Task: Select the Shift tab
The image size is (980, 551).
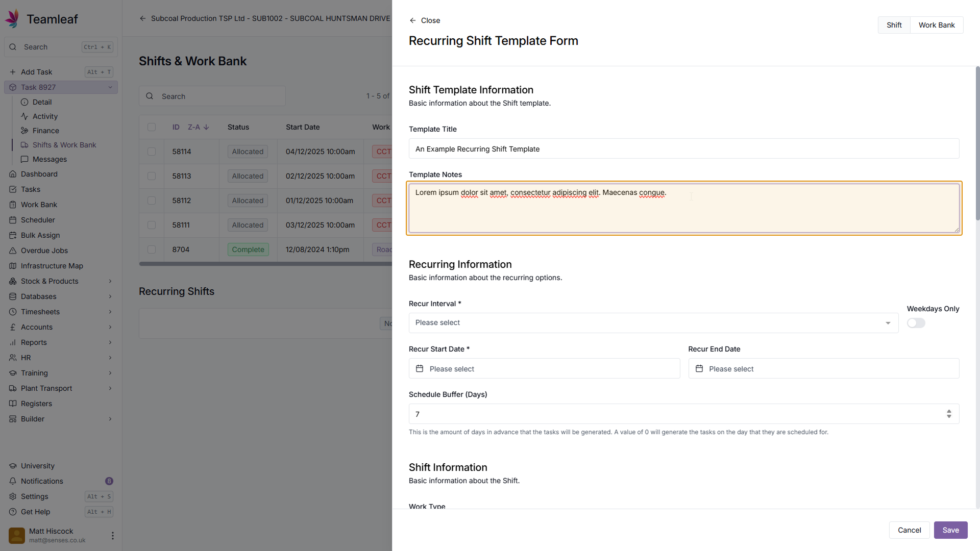Action: [x=894, y=25]
